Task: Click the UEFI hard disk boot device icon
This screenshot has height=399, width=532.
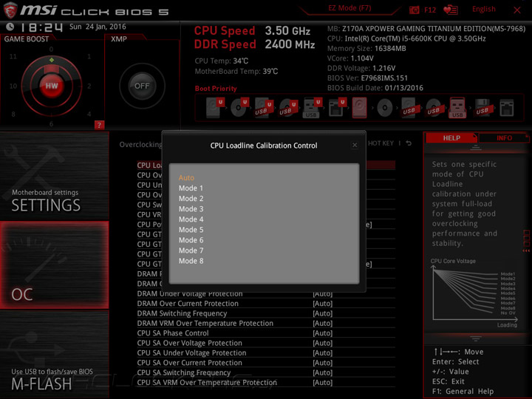Action: pos(215,108)
